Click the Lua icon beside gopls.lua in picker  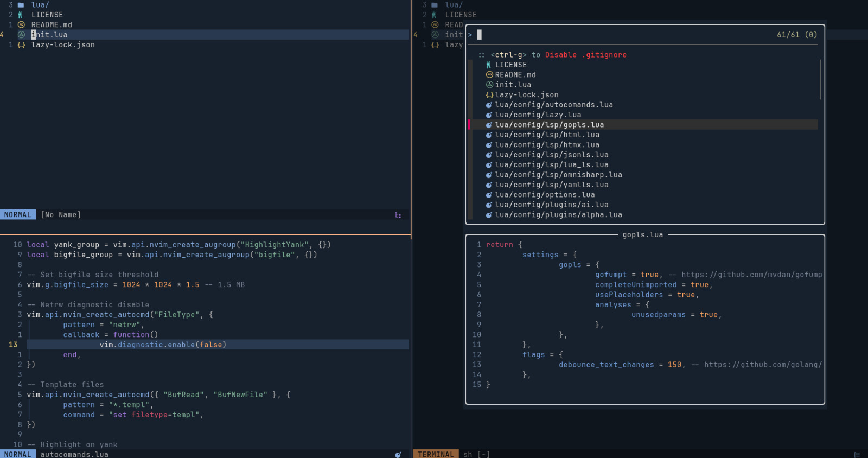[489, 125]
